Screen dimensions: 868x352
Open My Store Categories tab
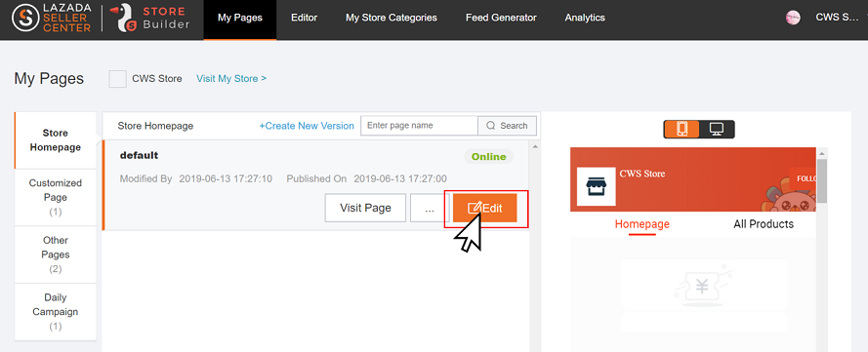pos(391,18)
